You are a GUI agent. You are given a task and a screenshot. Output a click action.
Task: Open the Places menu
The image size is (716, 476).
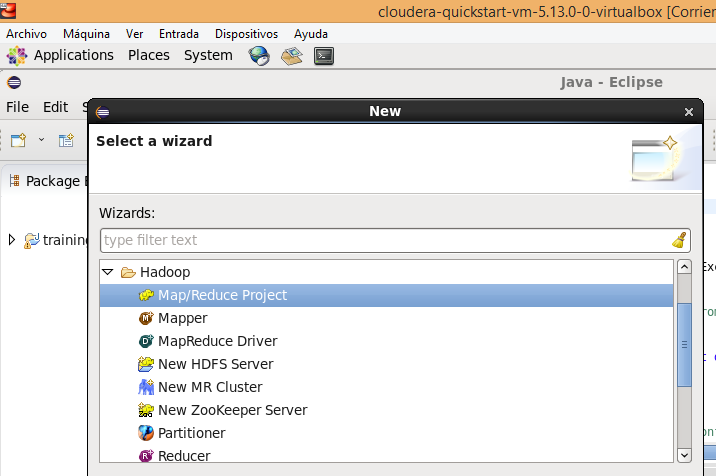click(x=149, y=55)
